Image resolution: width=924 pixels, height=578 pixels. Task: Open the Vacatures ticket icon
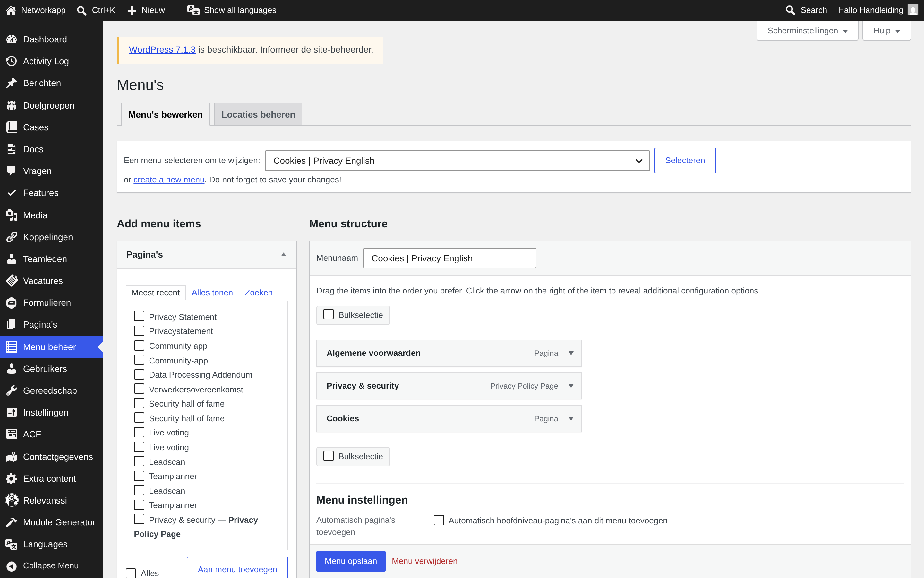(12, 281)
